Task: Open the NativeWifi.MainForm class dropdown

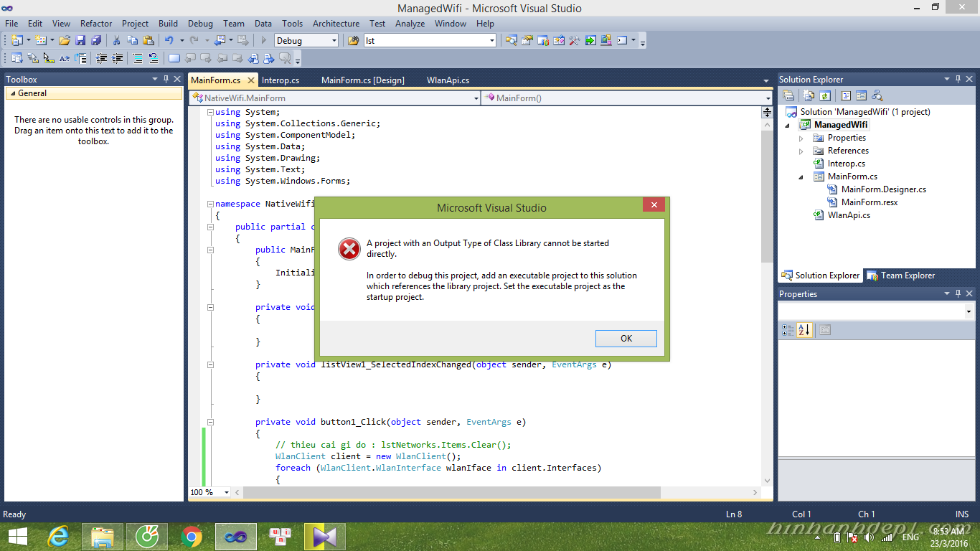Action: pyautogui.click(x=476, y=98)
